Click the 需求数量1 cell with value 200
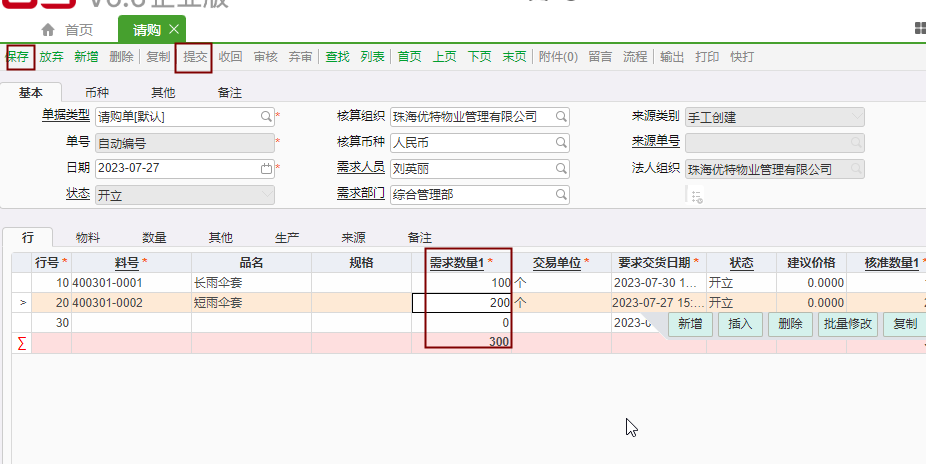 [467, 303]
